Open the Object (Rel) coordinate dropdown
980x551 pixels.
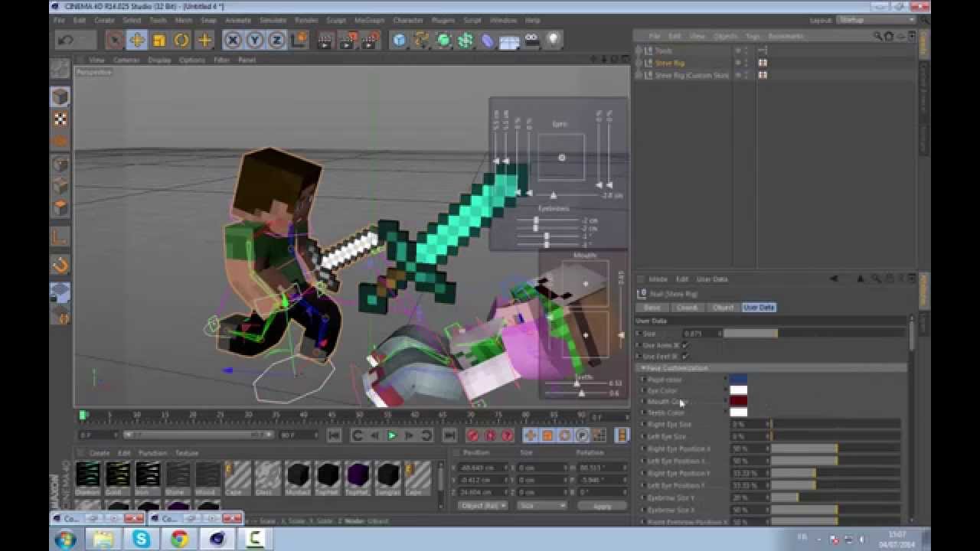coord(482,506)
